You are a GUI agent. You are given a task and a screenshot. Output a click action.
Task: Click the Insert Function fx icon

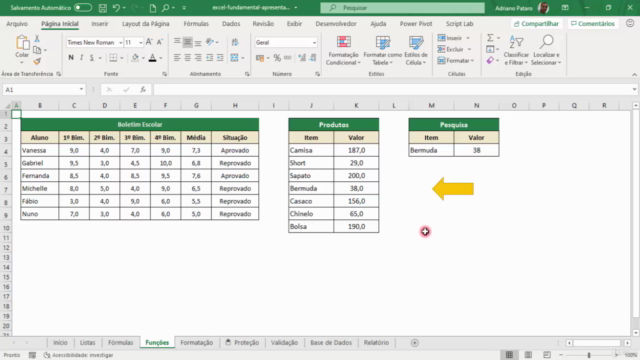click(x=143, y=90)
